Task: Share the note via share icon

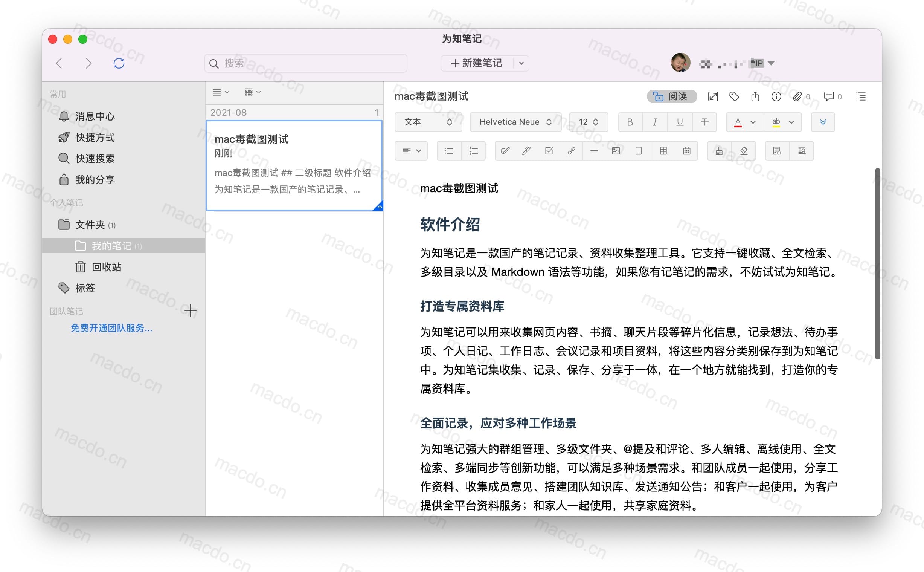Action: coord(755,96)
